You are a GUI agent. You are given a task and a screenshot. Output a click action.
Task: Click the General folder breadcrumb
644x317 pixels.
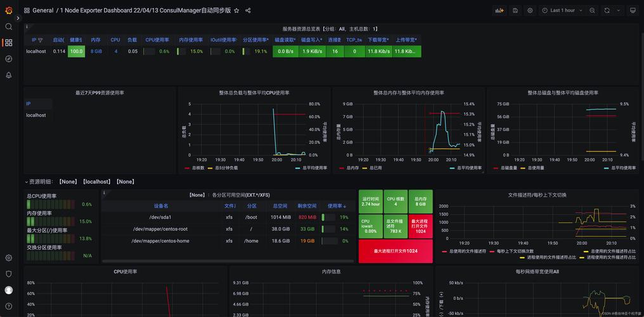point(42,11)
